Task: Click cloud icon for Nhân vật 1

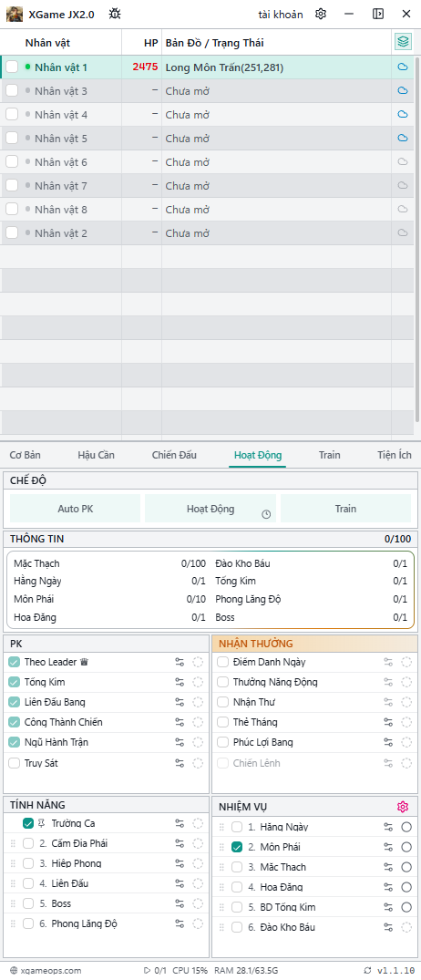Action: 403,67
